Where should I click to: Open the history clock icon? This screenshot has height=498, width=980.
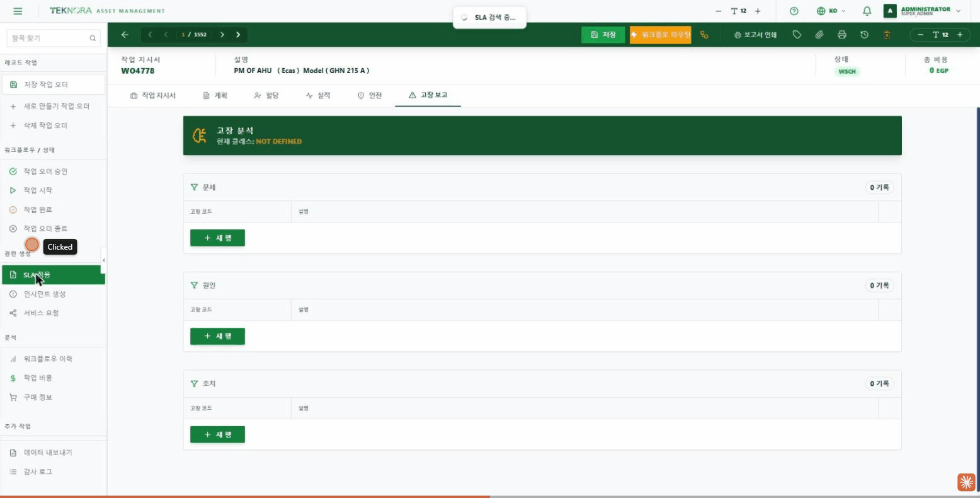864,35
